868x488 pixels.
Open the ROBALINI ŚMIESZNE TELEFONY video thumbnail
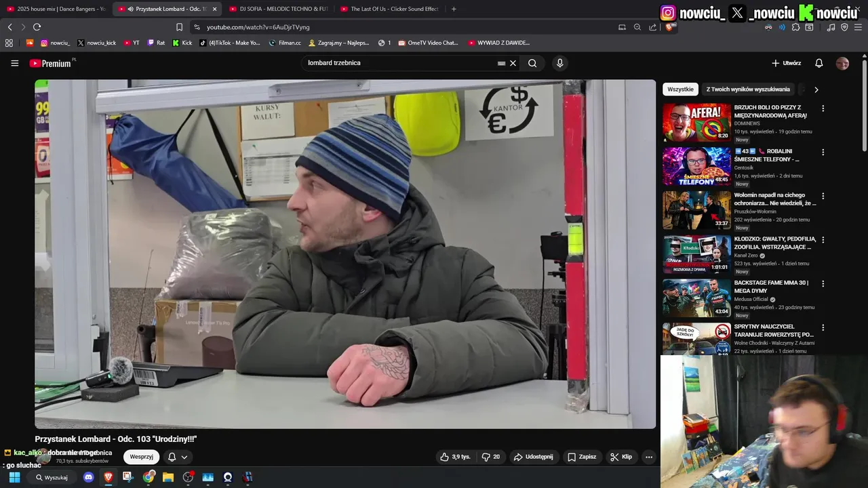[x=696, y=166]
